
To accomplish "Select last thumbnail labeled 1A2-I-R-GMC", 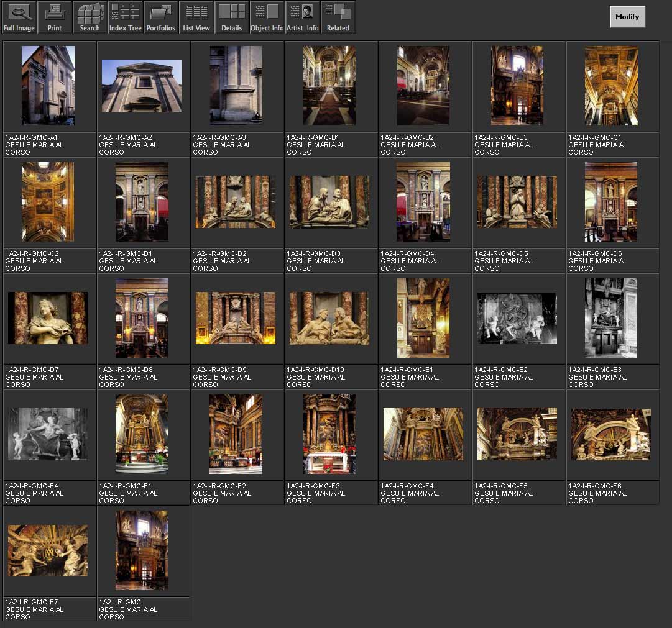I will [x=142, y=550].
